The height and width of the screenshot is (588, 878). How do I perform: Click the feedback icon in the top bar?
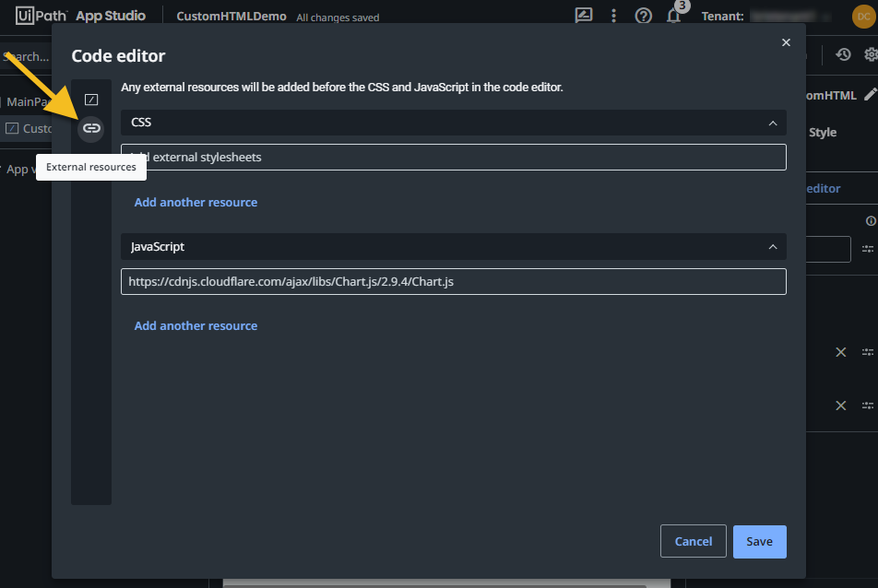tap(584, 16)
